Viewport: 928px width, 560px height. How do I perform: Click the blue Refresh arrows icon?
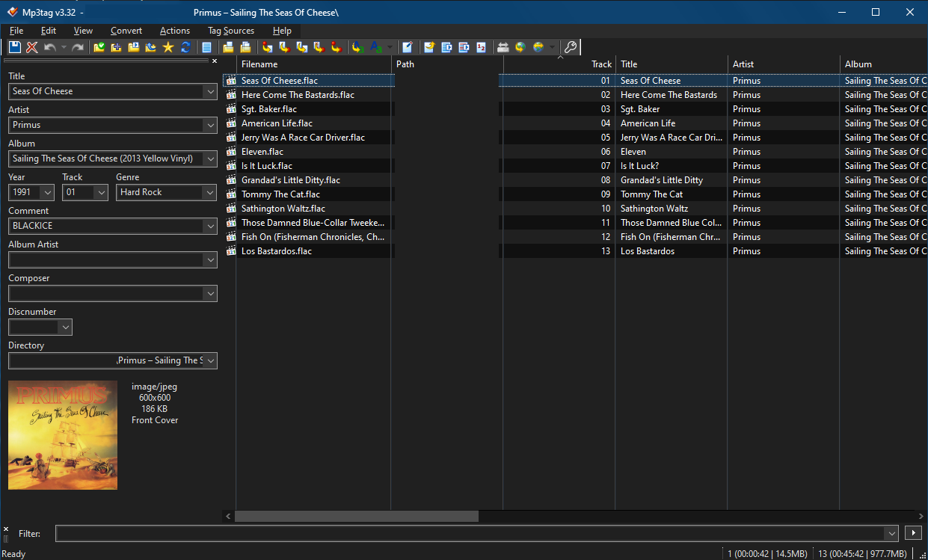pyautogui.click(x=185, y=47)
